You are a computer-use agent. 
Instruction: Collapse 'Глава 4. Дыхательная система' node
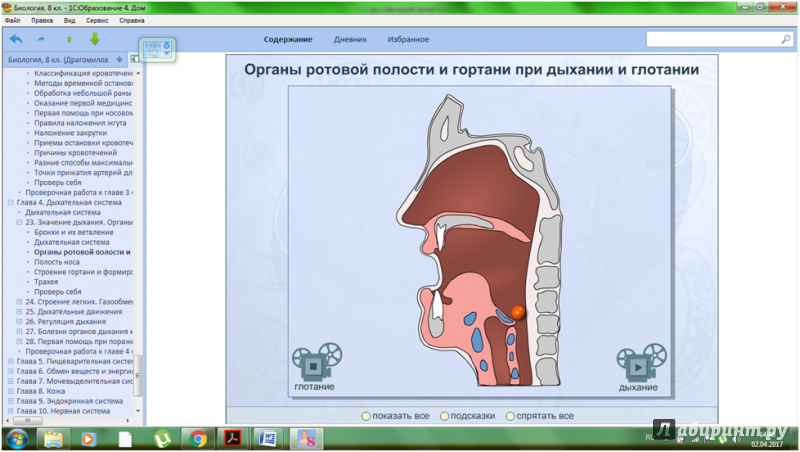pyautogui.click(x=10, y=202)
